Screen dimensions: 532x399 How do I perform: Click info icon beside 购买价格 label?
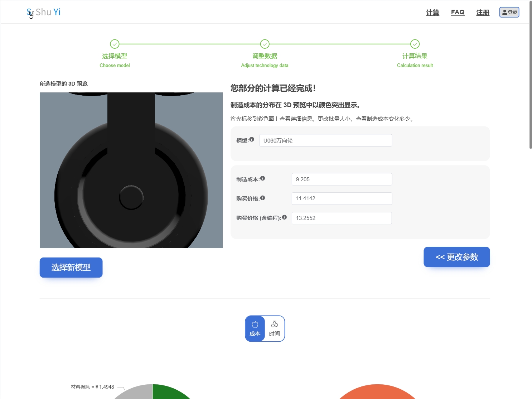point(262,198)
